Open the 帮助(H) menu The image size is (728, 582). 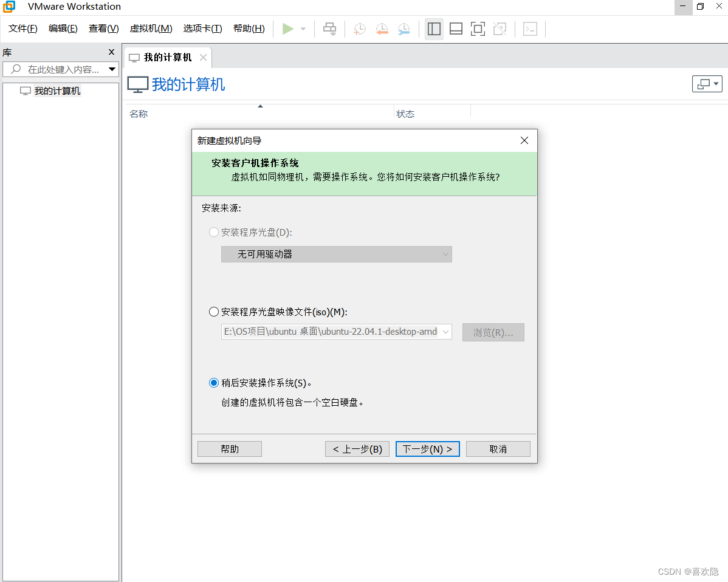249,29
